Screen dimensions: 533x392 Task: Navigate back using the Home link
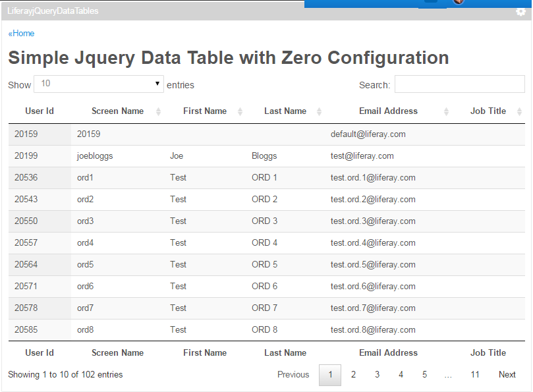(x=21, y=33)
